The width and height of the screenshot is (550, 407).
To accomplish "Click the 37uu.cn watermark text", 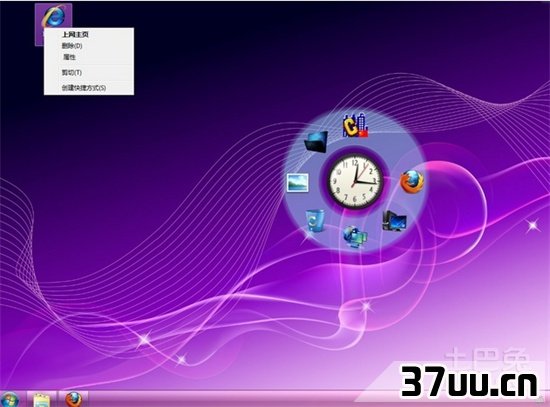I will pos(469,382).
